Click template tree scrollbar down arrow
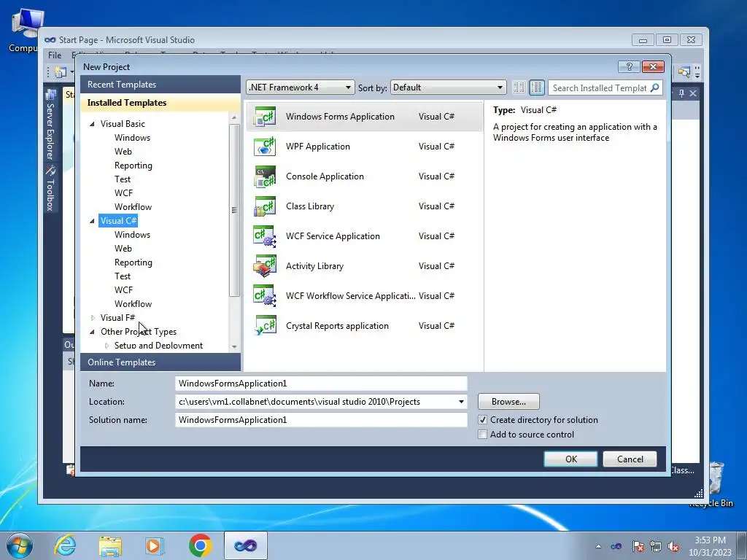 tap(234, 347)
